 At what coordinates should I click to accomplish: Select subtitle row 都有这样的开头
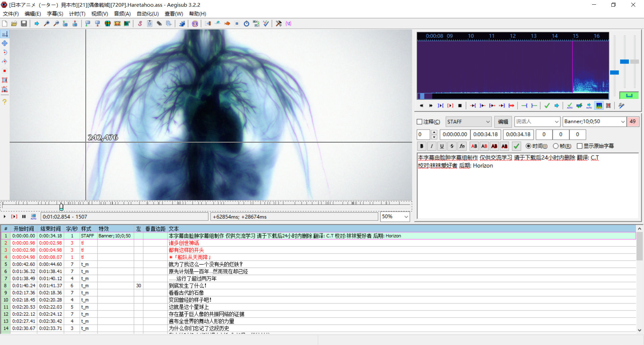318,250
